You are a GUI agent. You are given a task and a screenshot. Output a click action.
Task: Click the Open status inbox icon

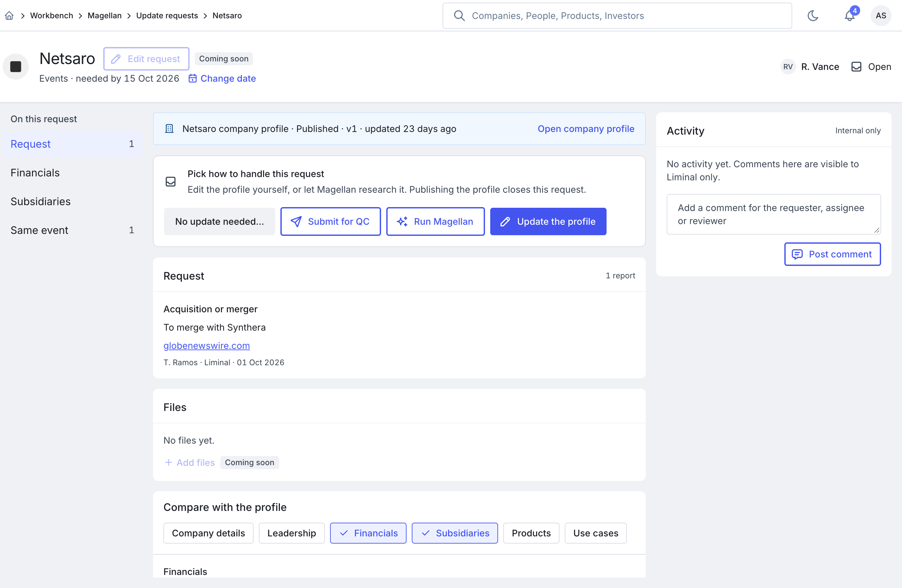point(856,67)
